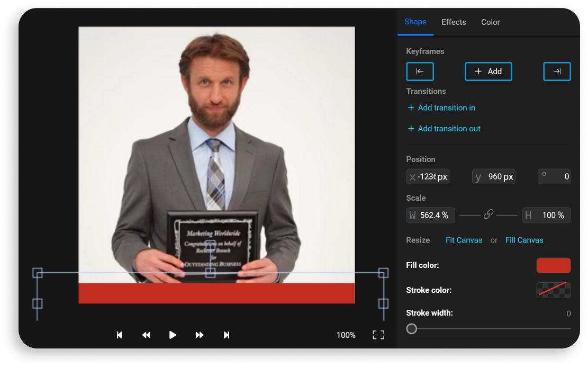Choose Fill Canvas resize option
Viewport: 588px width, 367px height.
click(524, 240)
